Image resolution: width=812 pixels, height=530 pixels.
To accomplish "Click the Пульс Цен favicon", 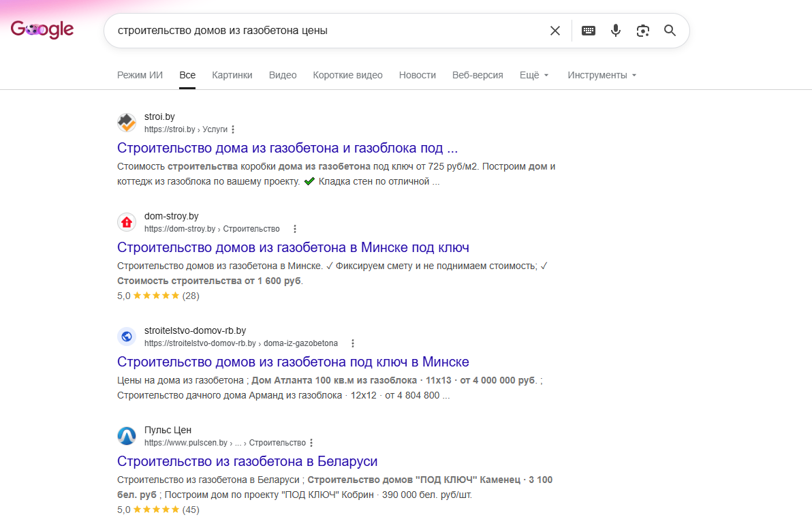I will 126,436.
